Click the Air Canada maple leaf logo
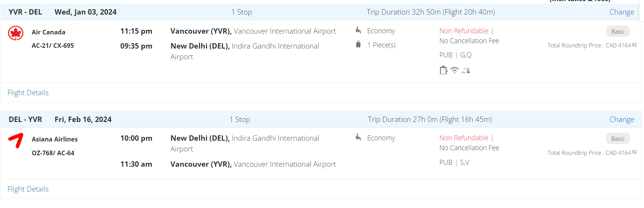The height and width of the screenshot is (208, 644). (16, 33)
